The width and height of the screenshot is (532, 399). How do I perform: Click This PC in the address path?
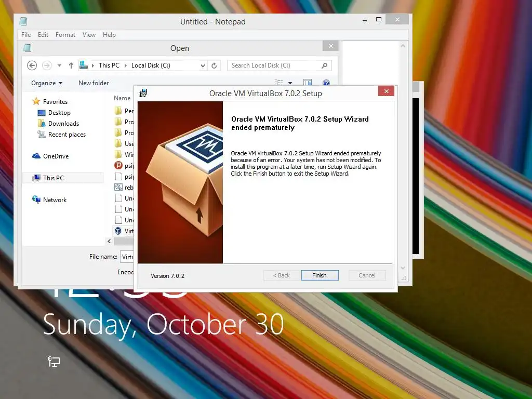[x=109, y=65]
